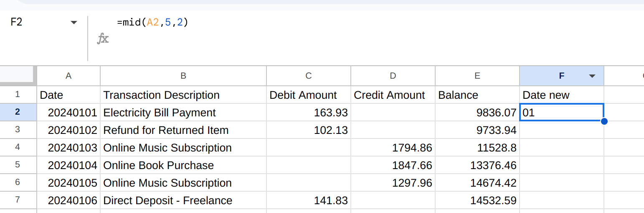Select balance 13376.46 cell

coord(477,165)
